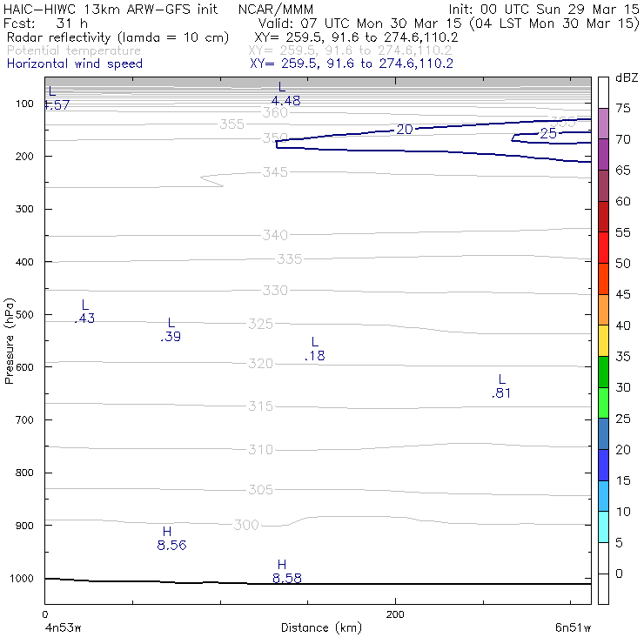Click the H 8.58 wind maximum marker
The image size is (644, 644).
286,571
